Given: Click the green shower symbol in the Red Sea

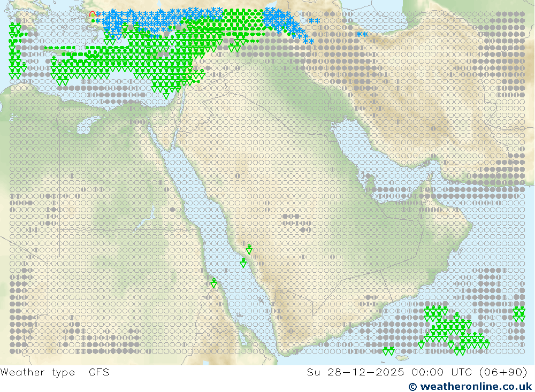Looking at the screenshot, I should (x=243, y=263).
